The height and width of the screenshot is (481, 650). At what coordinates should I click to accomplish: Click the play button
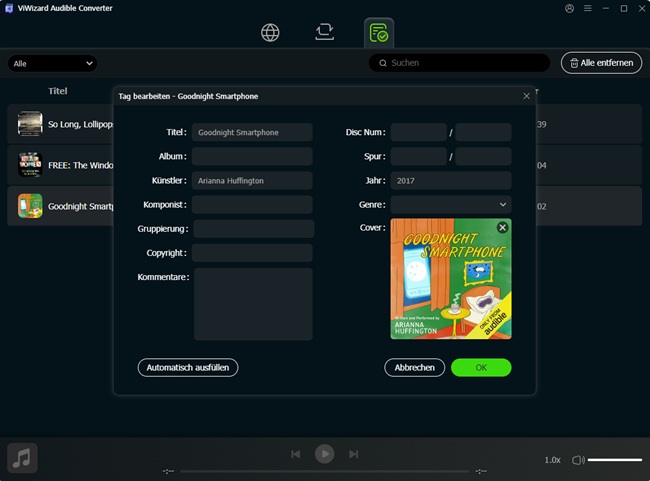click(x=325, y=454)
